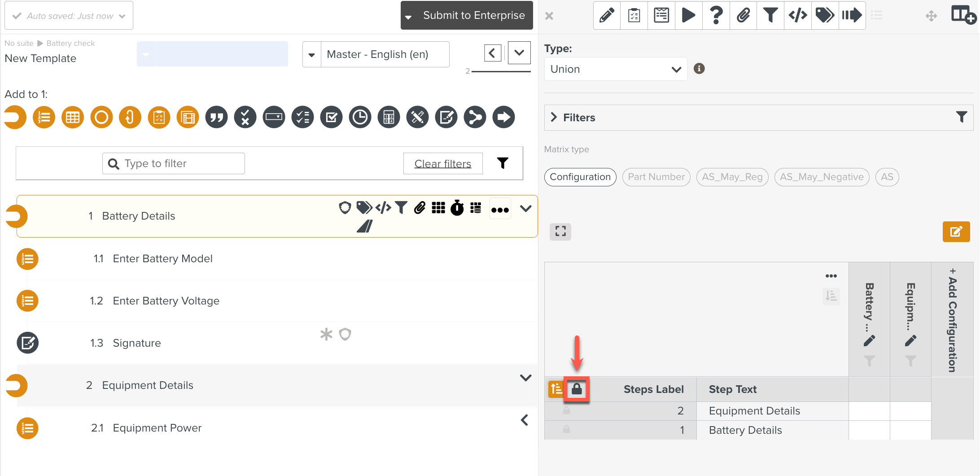Select the Part Number matrix type
The image size is (980, 476).
pyautogui.click(x=656, y=177)
